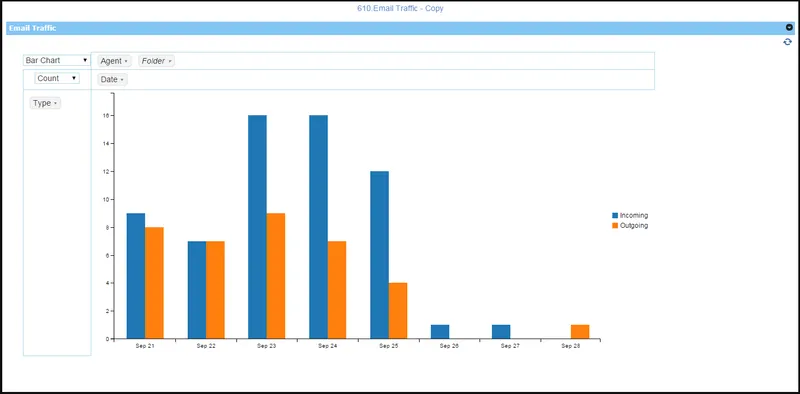Expand the Folder field filter
The height and width of the screenshot is (394, 800).
(156, 61)
